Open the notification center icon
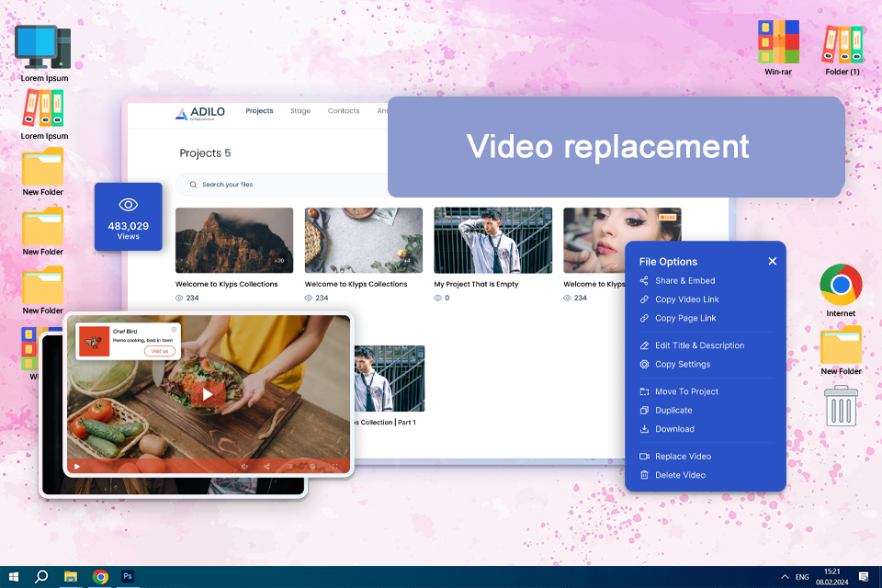 pyautogui.click(x=864, y=577)
